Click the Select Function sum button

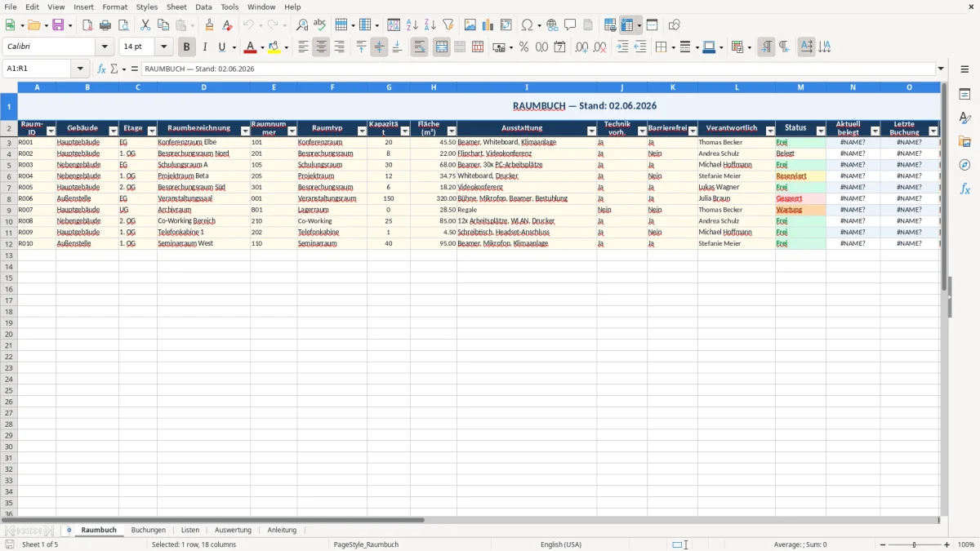[x=114, y=69]
